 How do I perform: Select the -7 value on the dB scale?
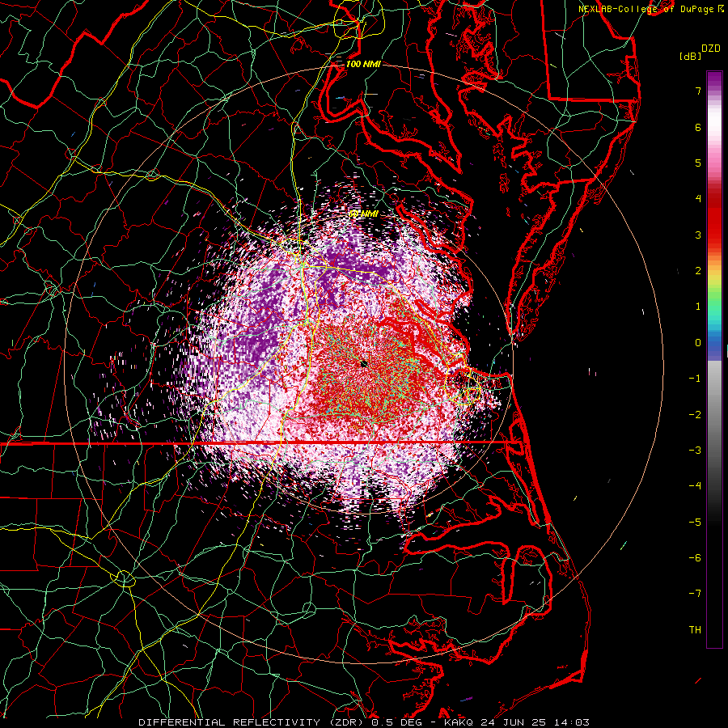tap(695, 594)
